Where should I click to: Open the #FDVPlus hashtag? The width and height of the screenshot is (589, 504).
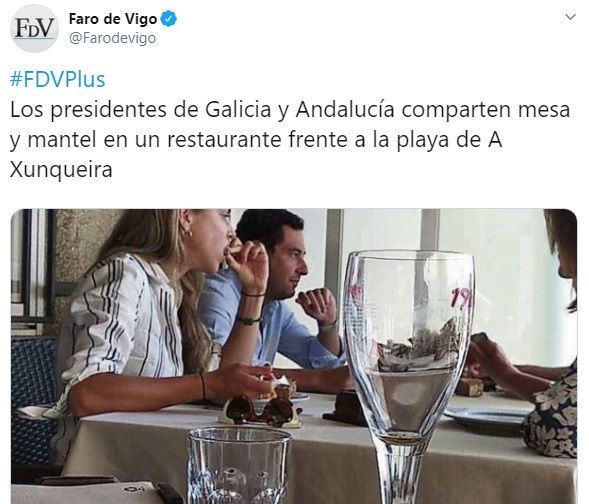tap(57, 80)
